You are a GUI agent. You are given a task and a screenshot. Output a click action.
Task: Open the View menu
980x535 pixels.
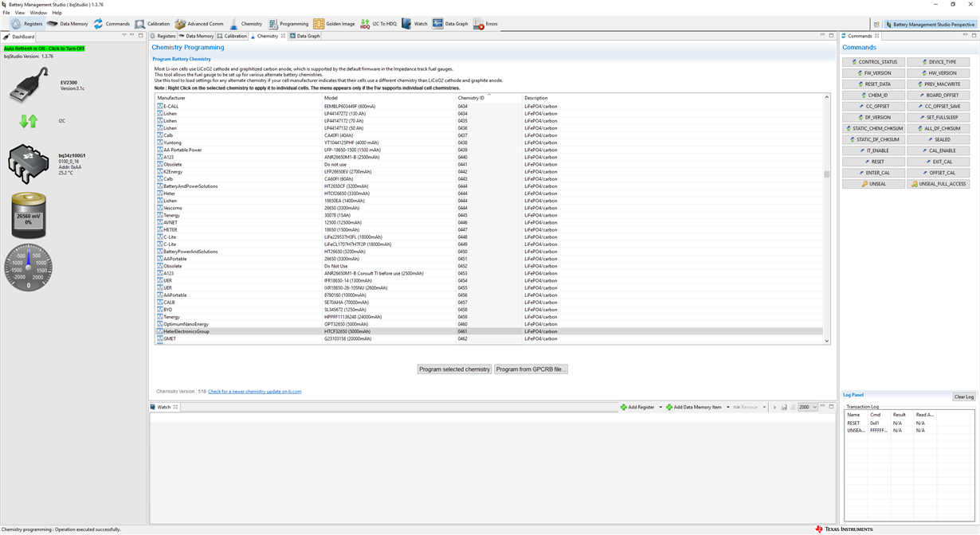tap(20, 13)
